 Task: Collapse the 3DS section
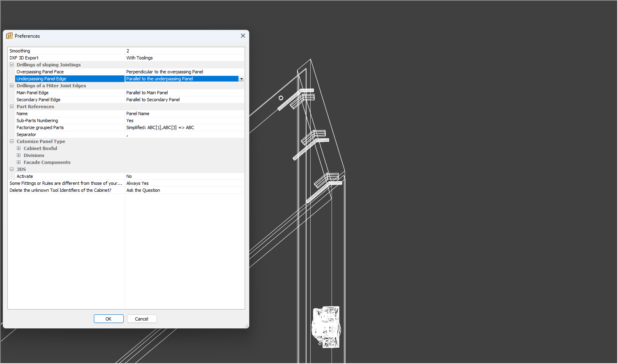(11, 169)
